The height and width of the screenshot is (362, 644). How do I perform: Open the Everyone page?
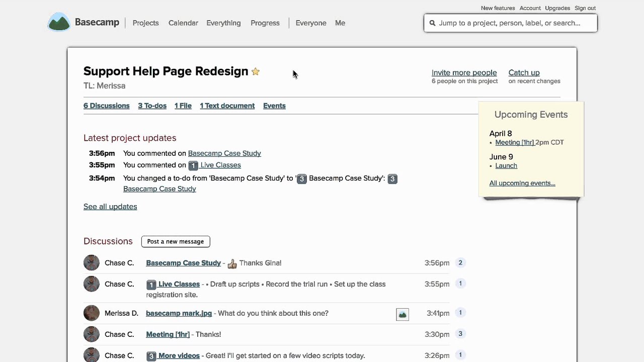pos(311,23)
